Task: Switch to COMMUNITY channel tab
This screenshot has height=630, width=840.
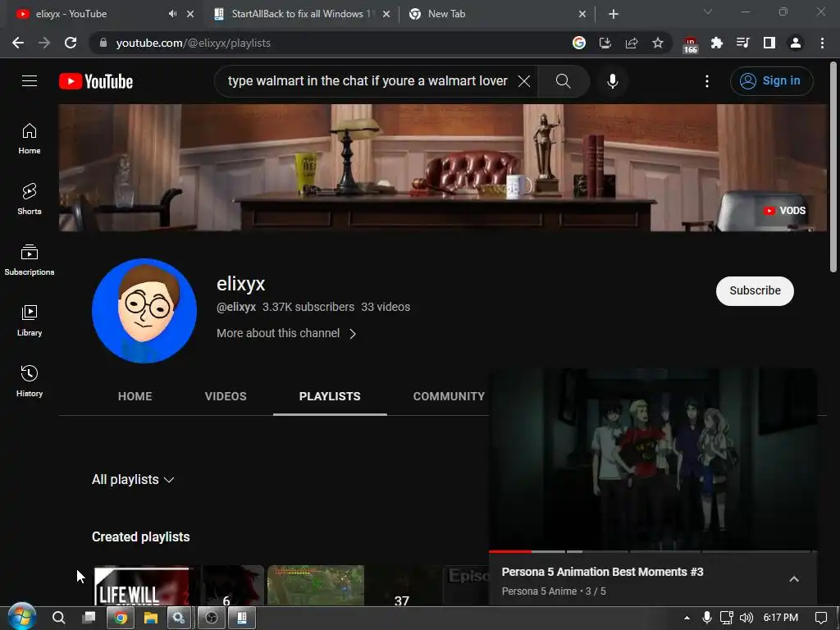Action: pyautogui.click(x=449, y=396)
